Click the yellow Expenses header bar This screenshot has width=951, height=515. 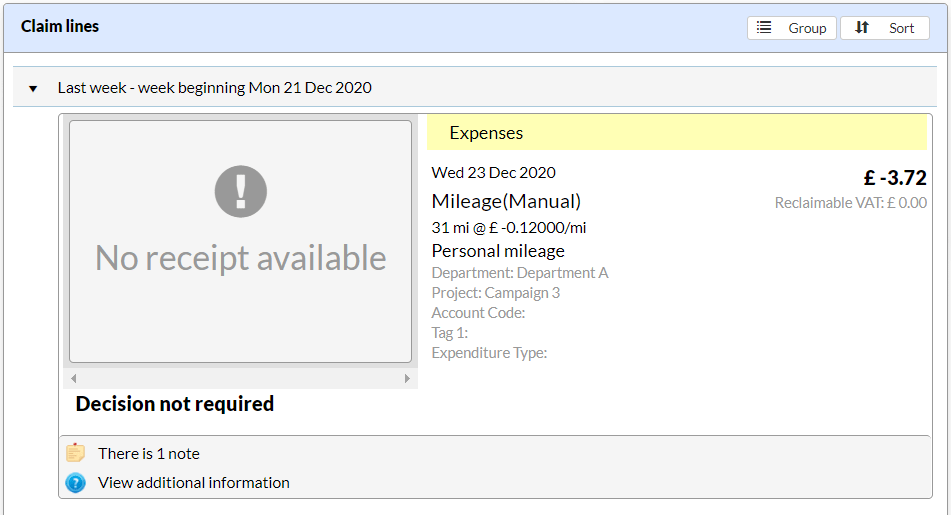pyautogui.click(x=677, y=133)
